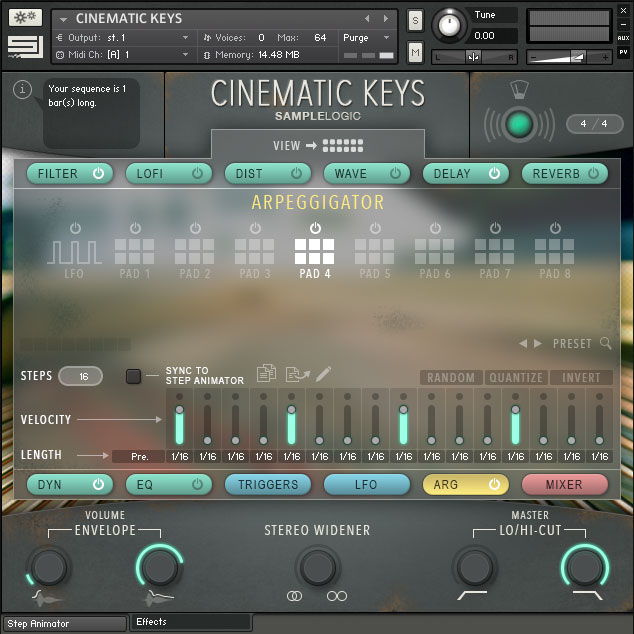This screenshot has width=634, height=634.
Task: Click the info icon beside sequence message
Action: (x=23, y=91)
